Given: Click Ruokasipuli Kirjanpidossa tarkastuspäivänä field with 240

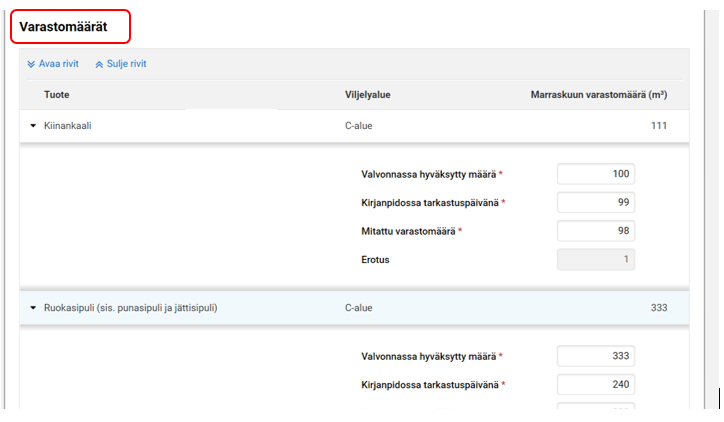Looking at the screenshot, I should 596,385.
